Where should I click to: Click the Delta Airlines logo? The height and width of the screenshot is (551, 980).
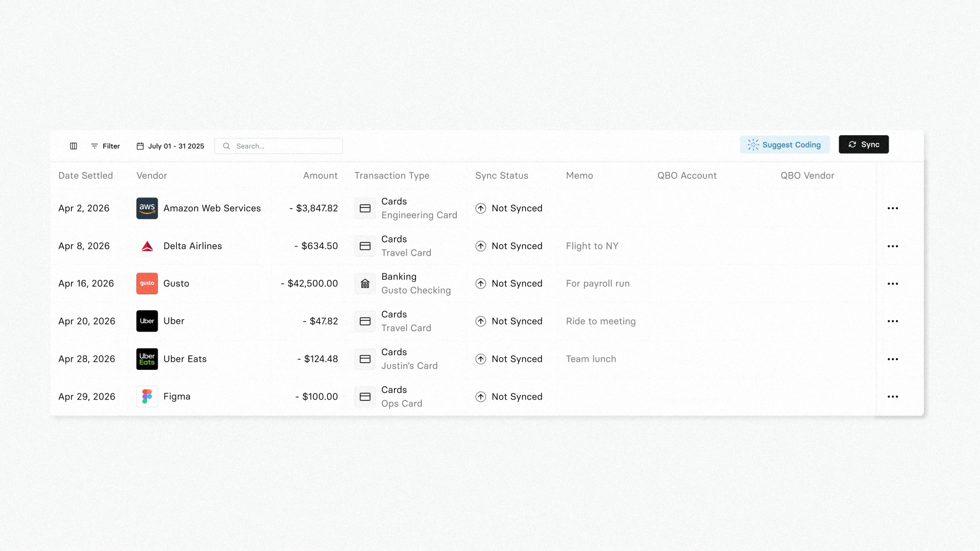pyautogui.click(x=147, y=246)
